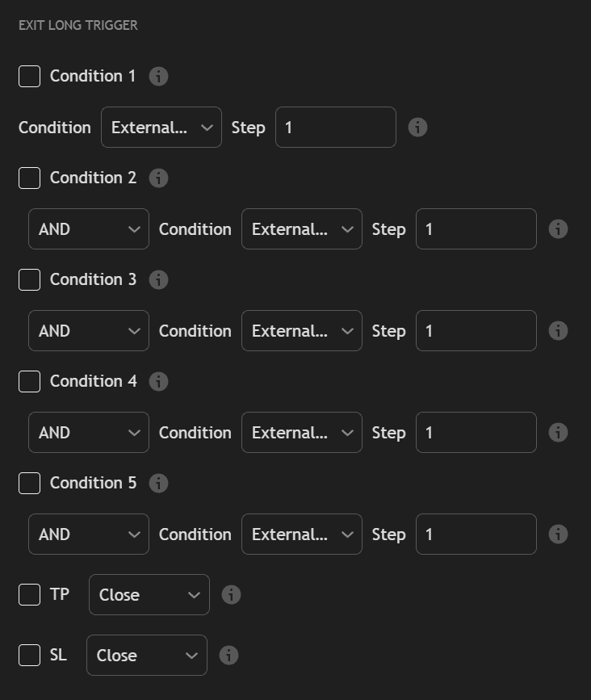
Task: Open the TP Close dropdown
Action: pos(149,594)
